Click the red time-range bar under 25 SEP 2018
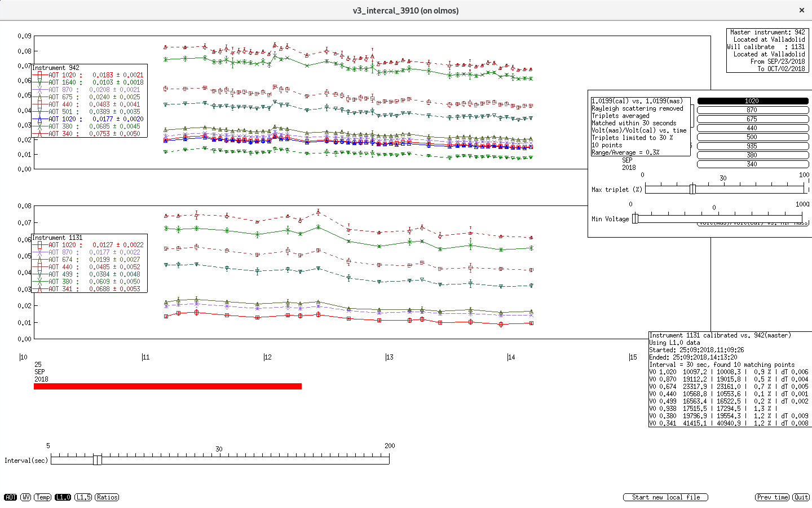 click(x=167, y=387)
